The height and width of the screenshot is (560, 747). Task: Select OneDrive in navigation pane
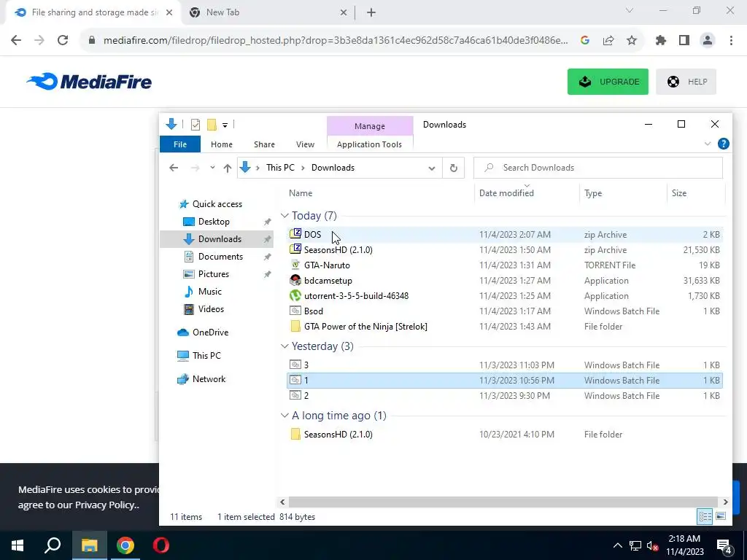click(x=210, y=332)
